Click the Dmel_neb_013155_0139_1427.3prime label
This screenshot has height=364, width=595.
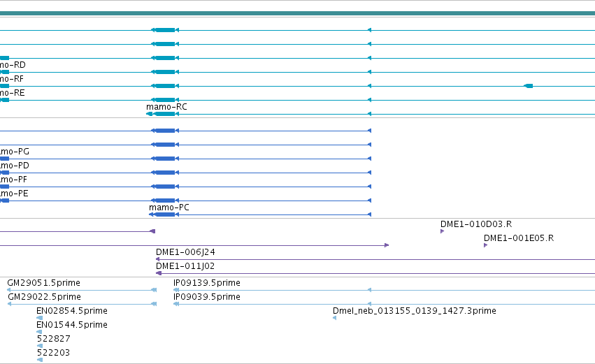click(415, 311)
